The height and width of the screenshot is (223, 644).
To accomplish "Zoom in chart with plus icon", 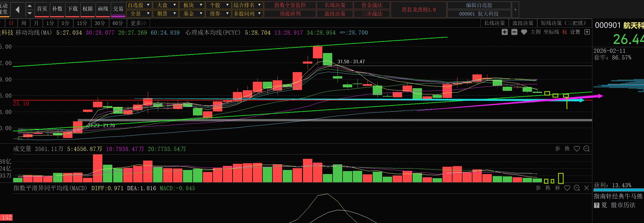I will point(505,32).
